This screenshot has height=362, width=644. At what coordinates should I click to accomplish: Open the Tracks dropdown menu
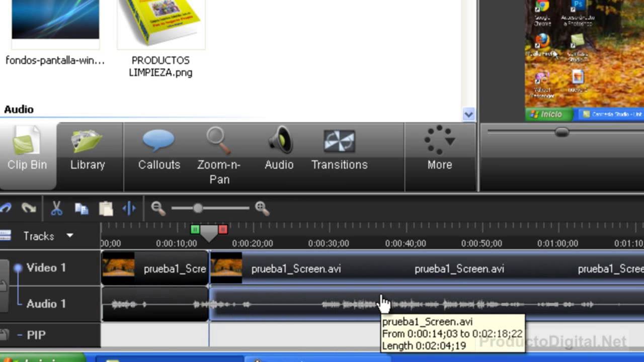70,236
